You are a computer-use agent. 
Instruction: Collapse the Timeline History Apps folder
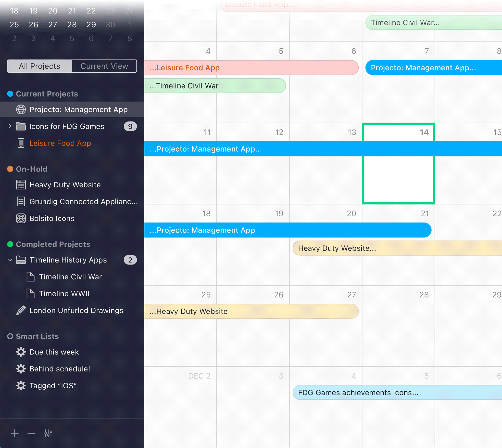click(x=10, y=260)
